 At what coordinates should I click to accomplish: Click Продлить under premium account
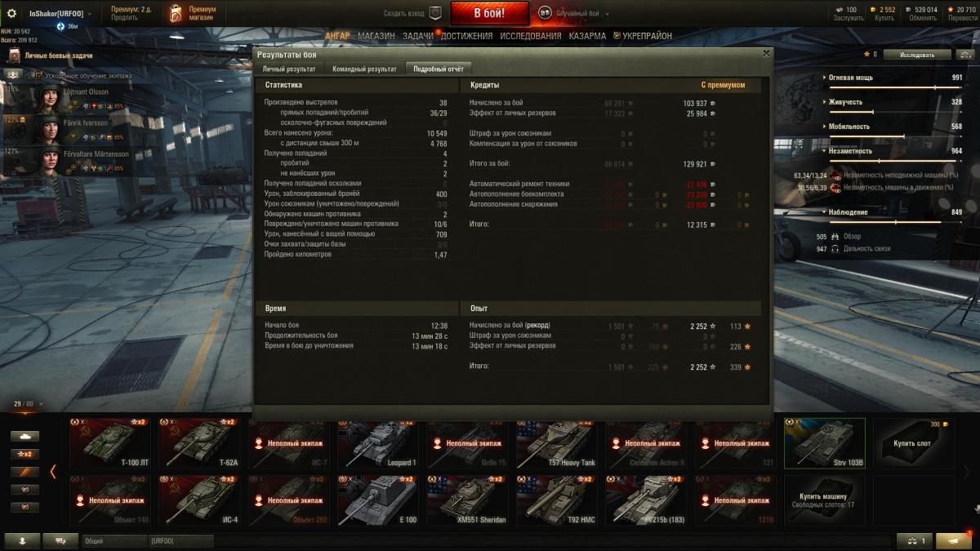(x=124, y=18)
